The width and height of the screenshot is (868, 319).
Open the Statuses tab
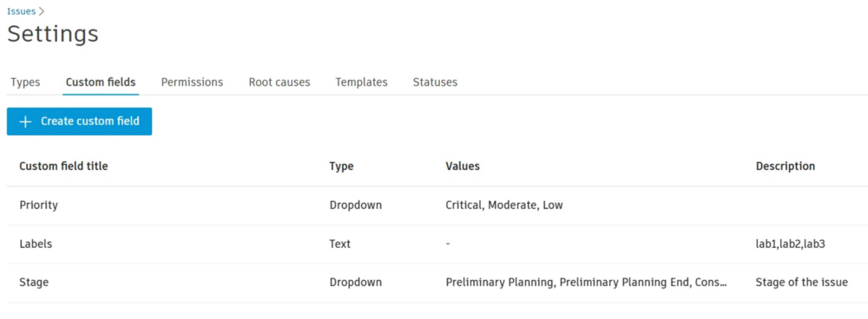coord(435,82)
